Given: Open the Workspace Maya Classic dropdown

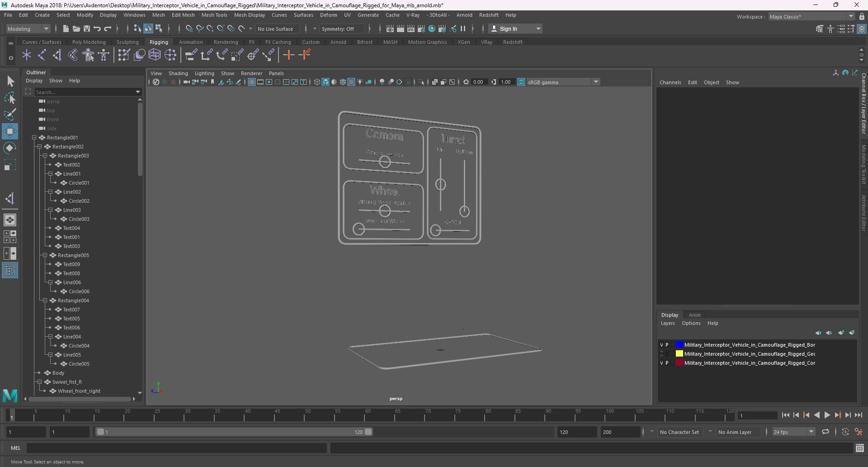Looking at the screenshot, I should (811, 17).
